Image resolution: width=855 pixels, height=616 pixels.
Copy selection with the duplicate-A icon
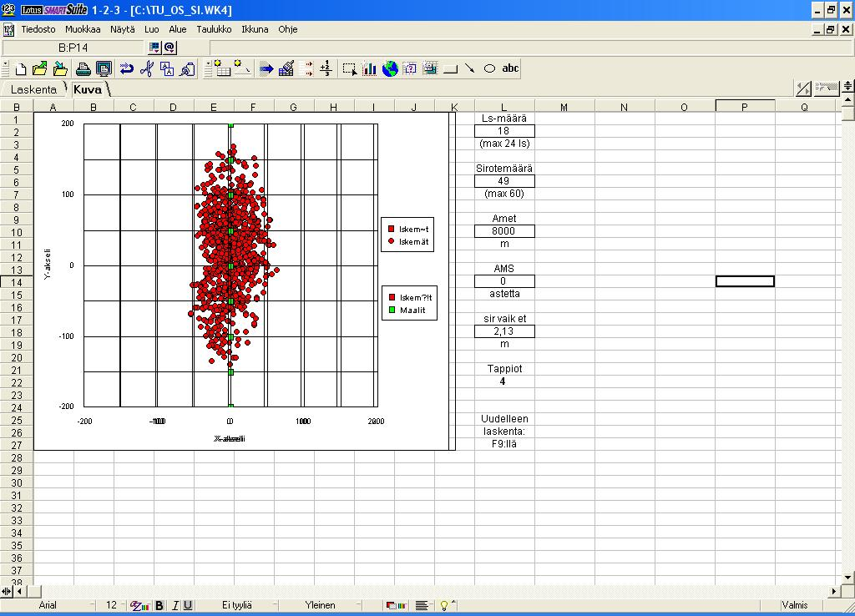pyautogui.click(x=167, y=68)
